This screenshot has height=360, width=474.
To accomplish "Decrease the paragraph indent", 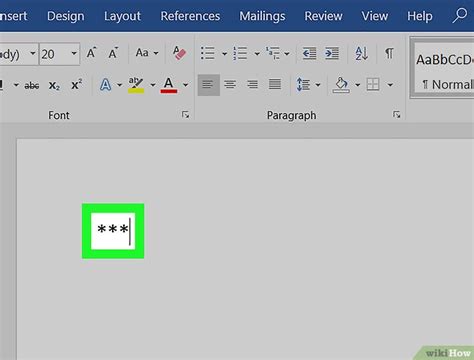I will (x=309, y=53).
